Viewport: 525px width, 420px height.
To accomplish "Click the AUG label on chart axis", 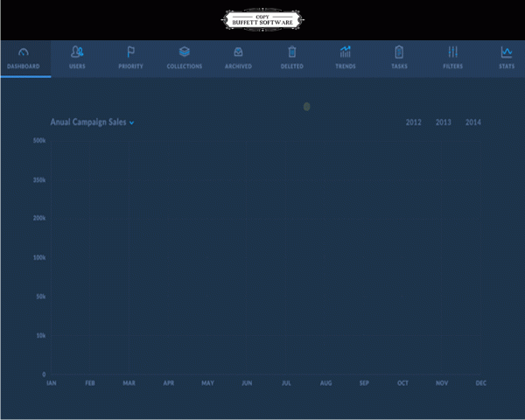I will [325, 383].
